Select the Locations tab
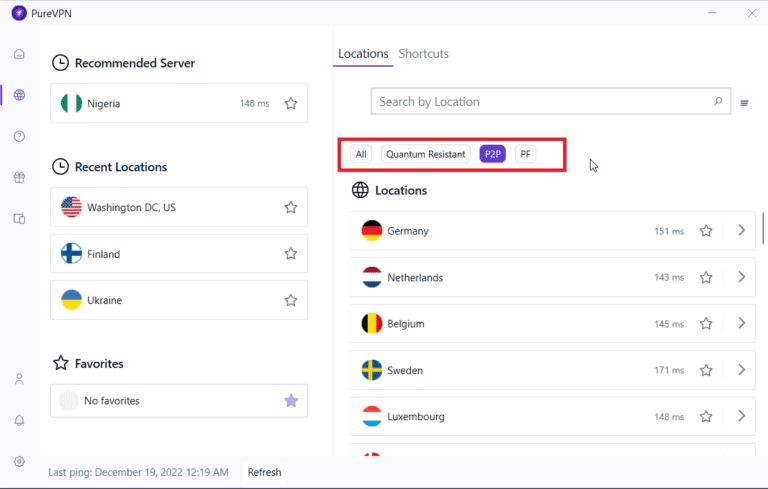Viewport: 768px width, 489px height. click(x=363, y=54)
